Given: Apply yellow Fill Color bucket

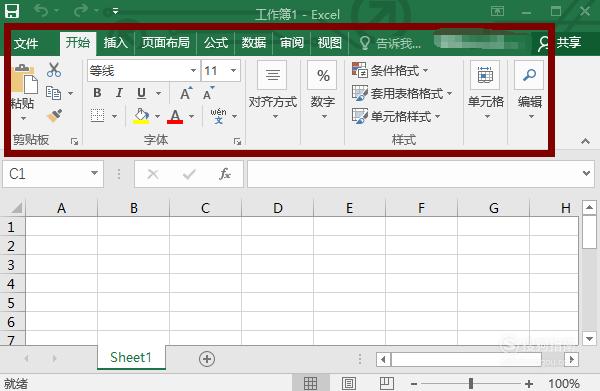Looking at the screenshot, I should click(141, 116).
